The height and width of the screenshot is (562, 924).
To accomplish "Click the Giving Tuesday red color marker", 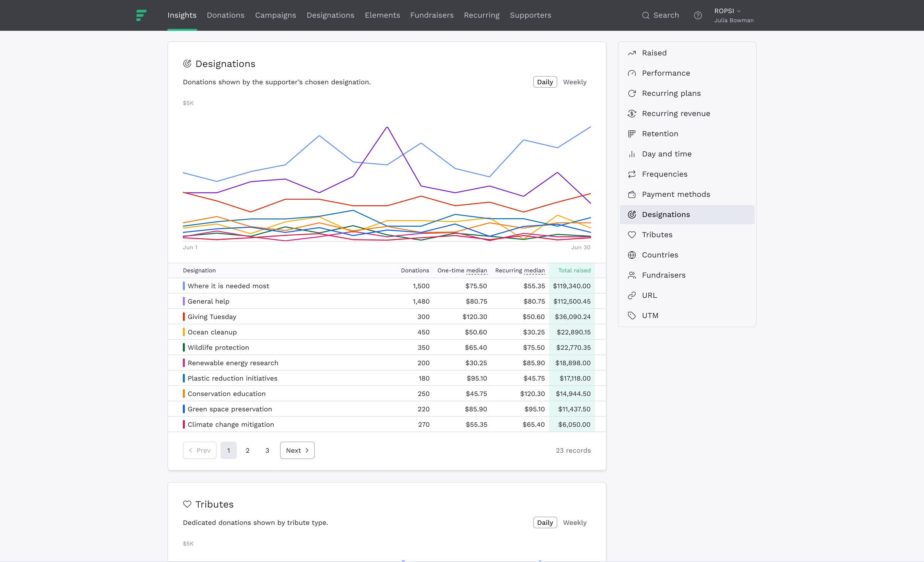I will 184,317.
